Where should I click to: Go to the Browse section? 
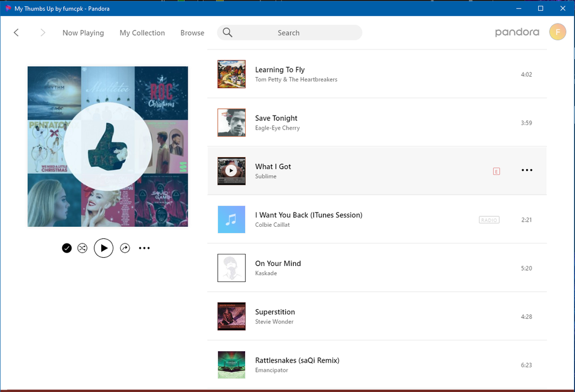coord(192,33)
